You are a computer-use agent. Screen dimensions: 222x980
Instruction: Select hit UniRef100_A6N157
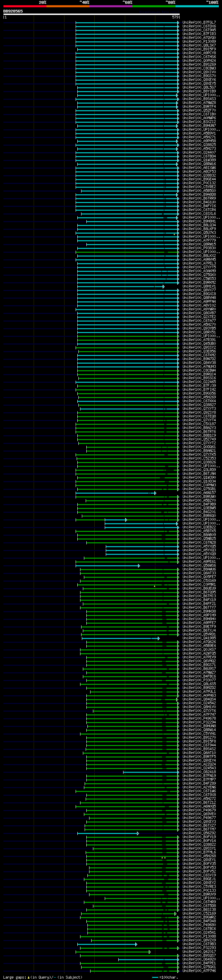199,493
